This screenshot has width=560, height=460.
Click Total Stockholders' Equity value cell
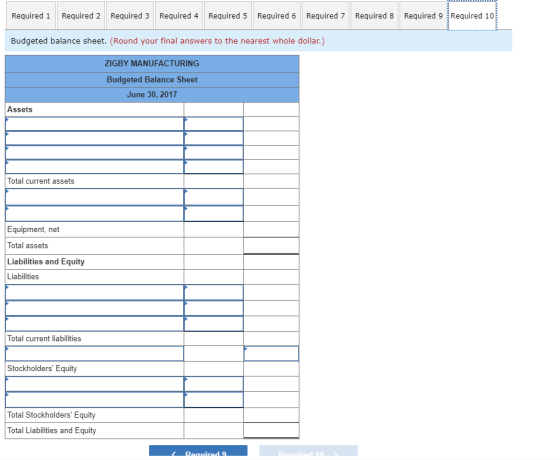pos(271,415)
